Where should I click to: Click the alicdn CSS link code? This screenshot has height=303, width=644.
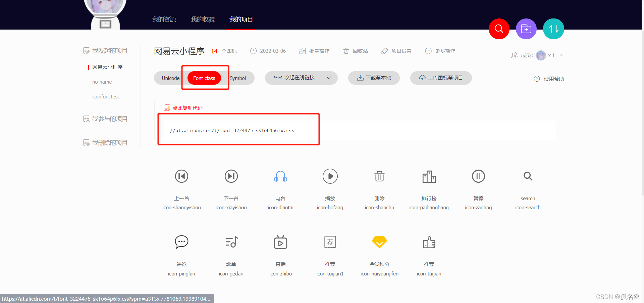point(232,130)
